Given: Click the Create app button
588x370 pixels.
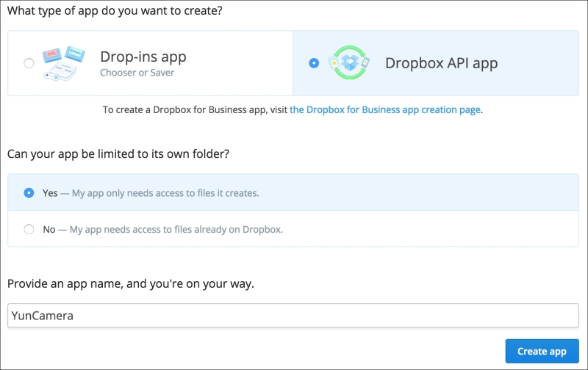Looking at the screenshot, I should [x=542, y=351].
